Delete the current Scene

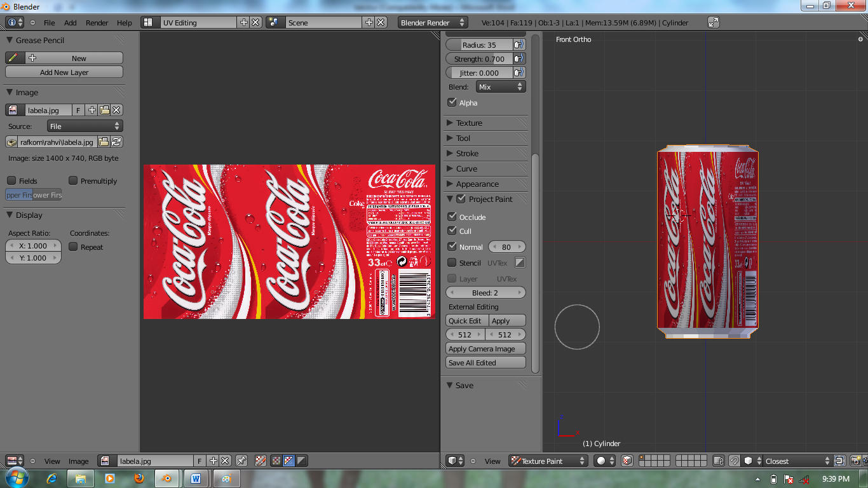click(x=381, y=22)
